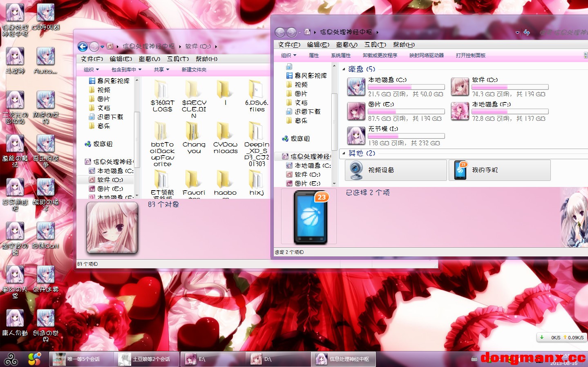Open the 包含到库中 dropdown

(x=126, y=70)
